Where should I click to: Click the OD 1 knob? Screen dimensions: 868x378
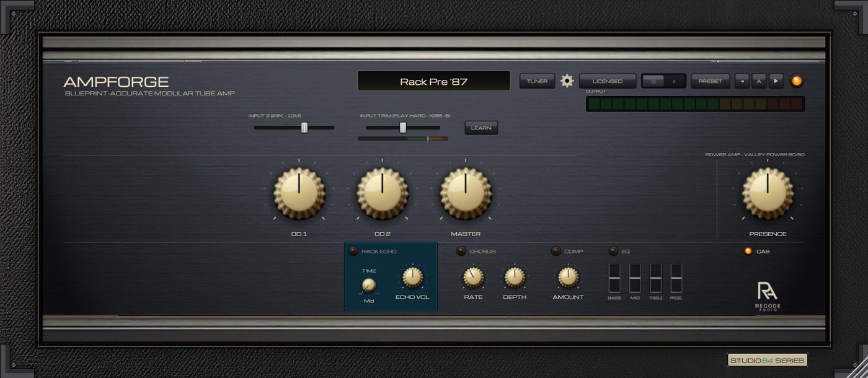click(299, 193)
